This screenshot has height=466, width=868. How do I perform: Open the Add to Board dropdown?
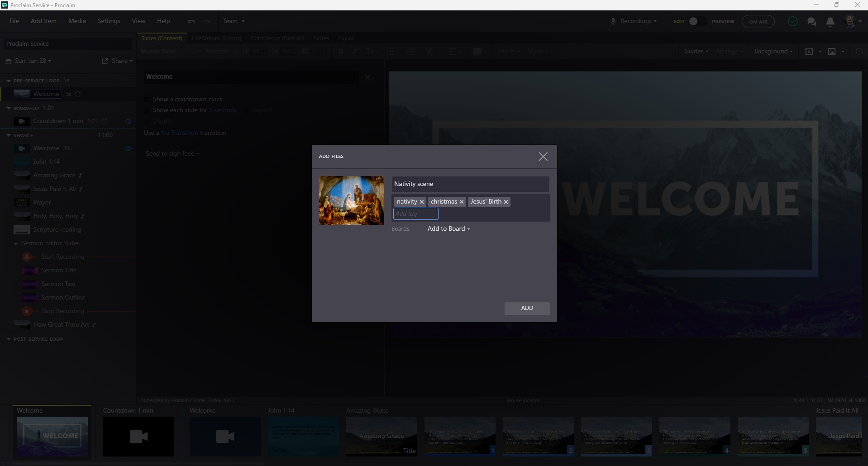point(448,229)
